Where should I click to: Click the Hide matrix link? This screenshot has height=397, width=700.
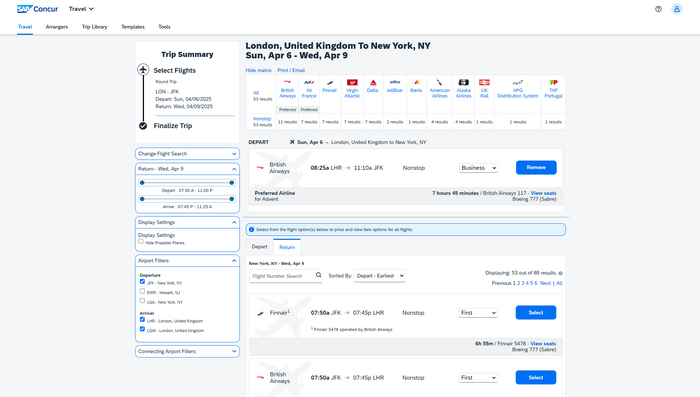click(258, 70)
